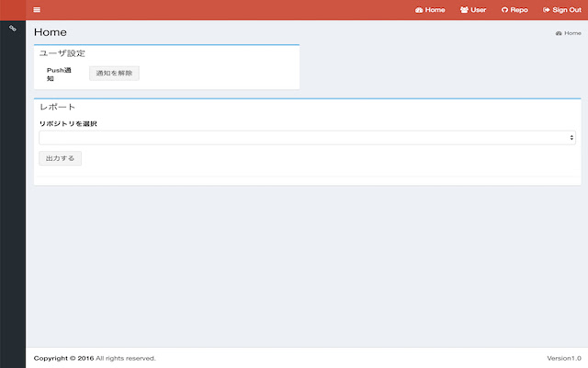Screen dimensions: 588x368
Task: Open the User page in the top navigation
Action: [473, 10]
